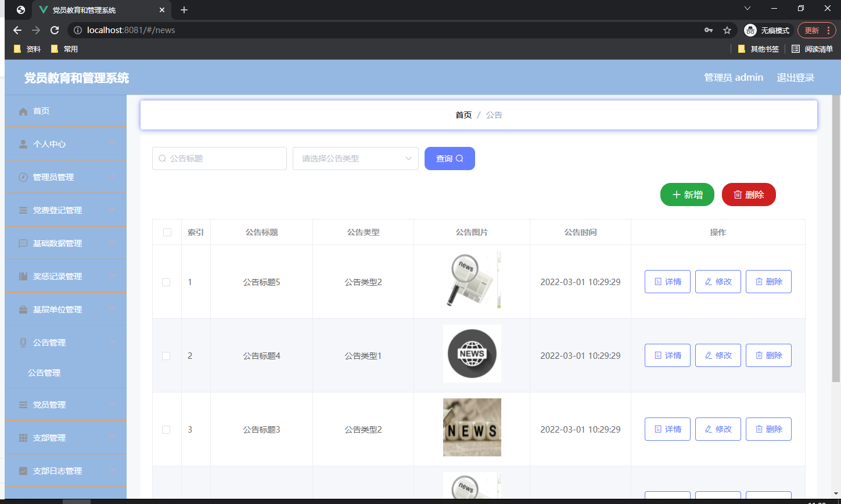Expand the 基础数据管理 menu chevron
Screen dimensions: 841x504
(x=112, y=243)
